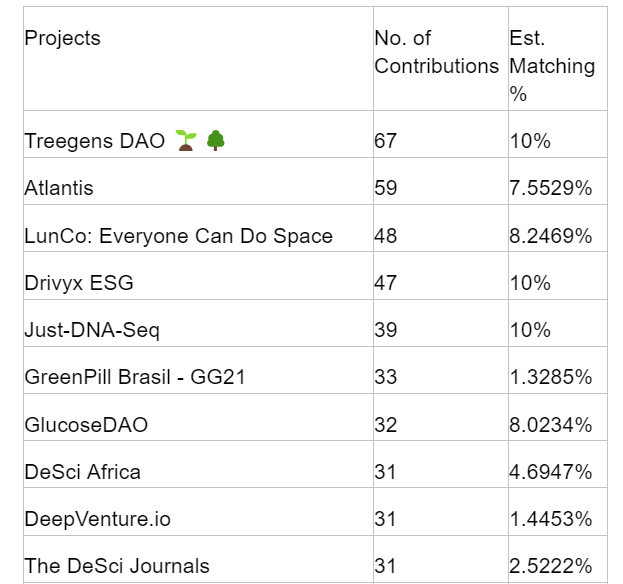Select Atlantis matching value 7.5529%
This screenshot has width=623, height=584.
[550, 188]
